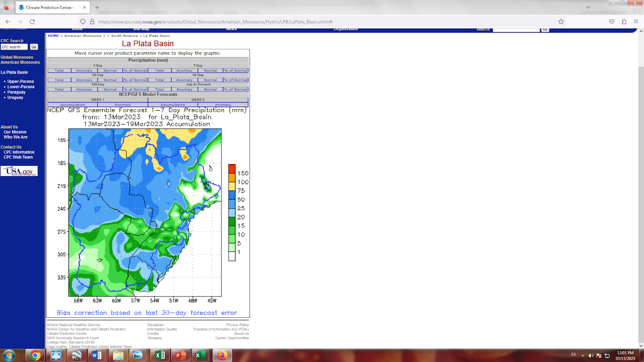
Task: Open Global Monsoons sidebar link
Action: click(x=17, y=58)
